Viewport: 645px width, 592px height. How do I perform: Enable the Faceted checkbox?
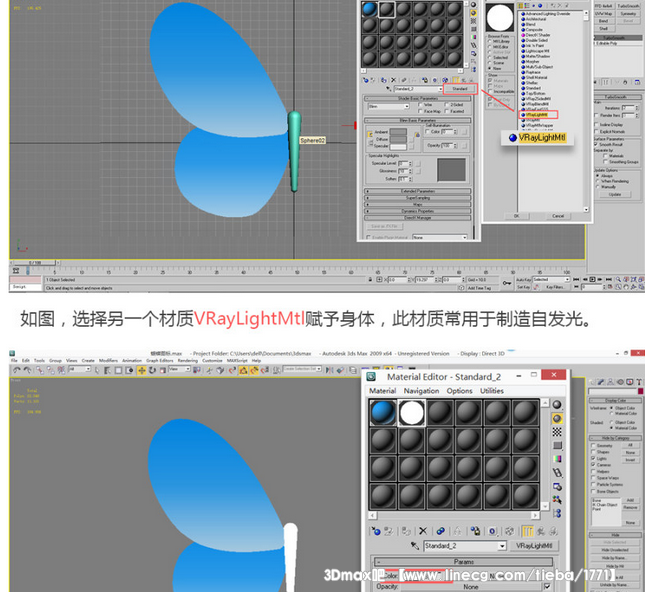pos(446,111)
